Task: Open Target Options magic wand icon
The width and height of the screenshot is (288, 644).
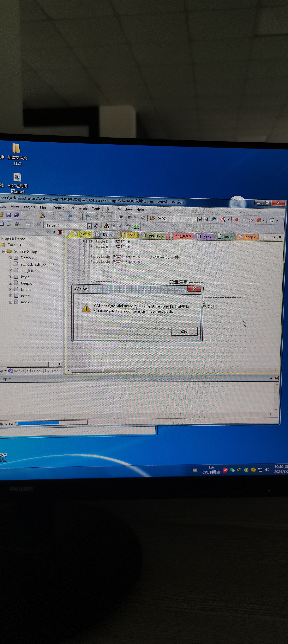Action: point(96,226)
